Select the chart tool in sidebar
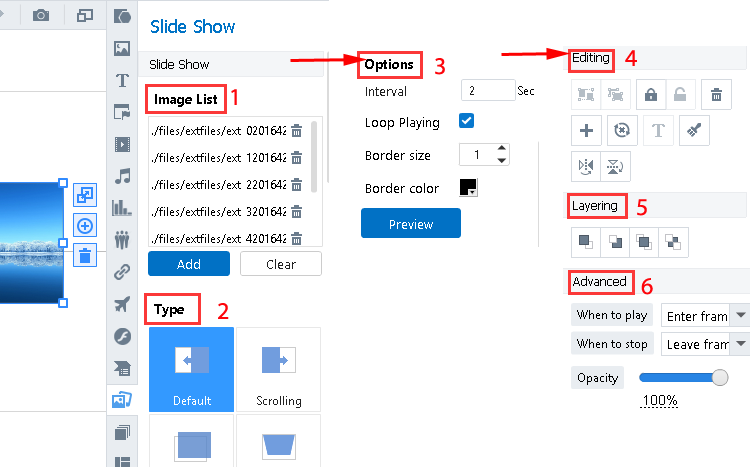 (123, 207)
